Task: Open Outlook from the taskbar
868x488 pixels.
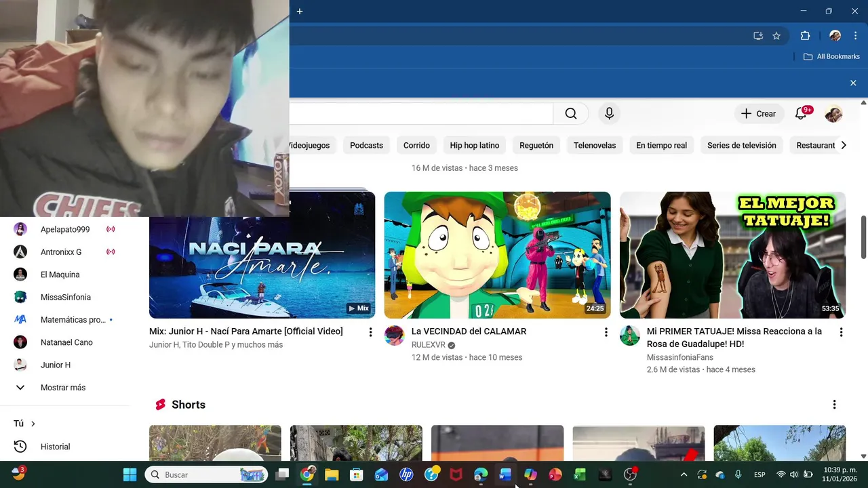Action: (x=381, y=474)
